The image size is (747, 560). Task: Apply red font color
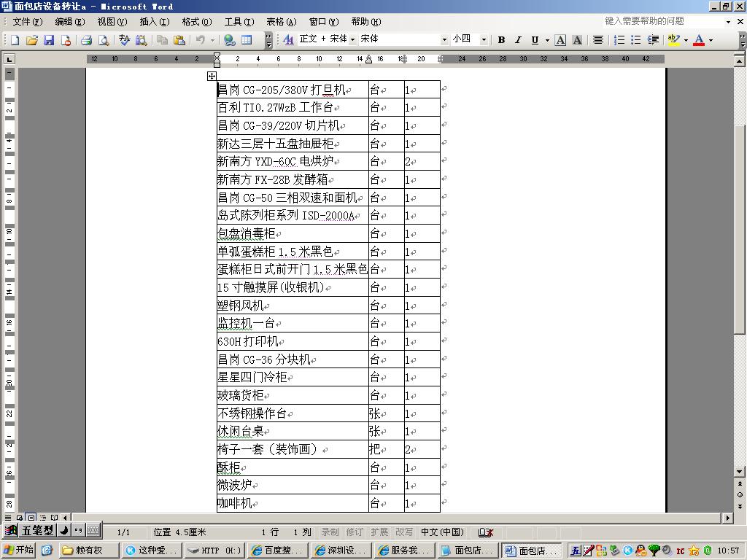point(699,40)
